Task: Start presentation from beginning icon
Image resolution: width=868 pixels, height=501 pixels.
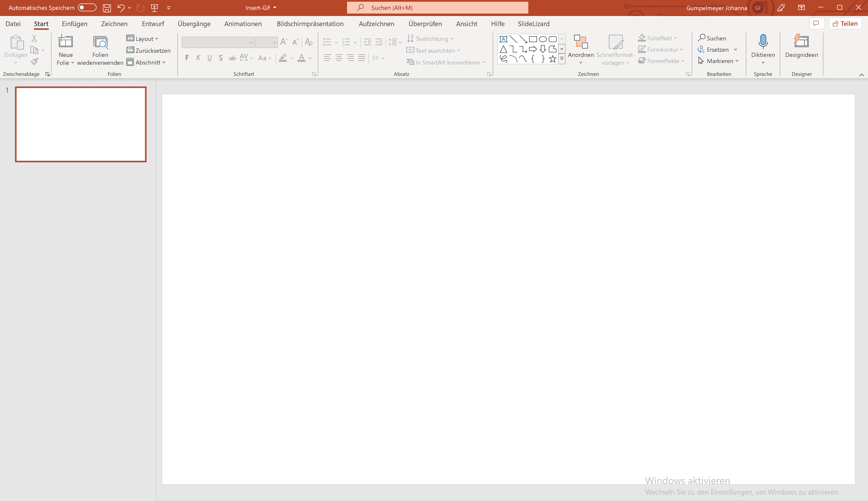Action: (154, 8)
